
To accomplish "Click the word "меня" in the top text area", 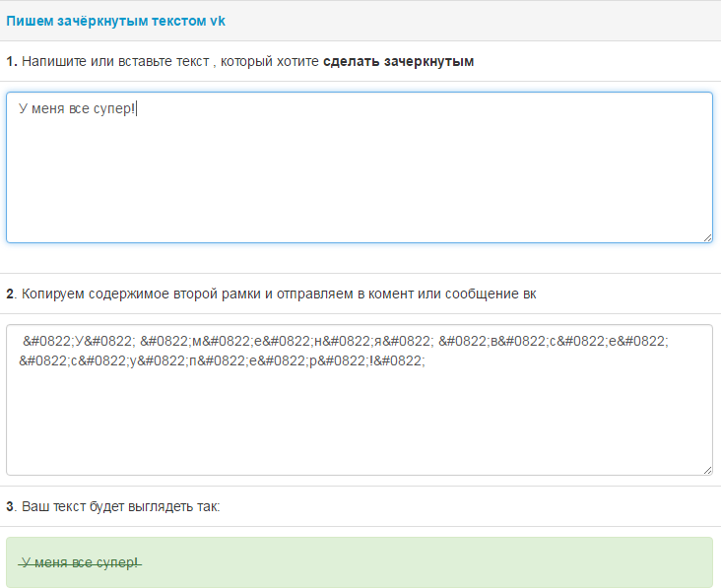I will click(49, 107).
